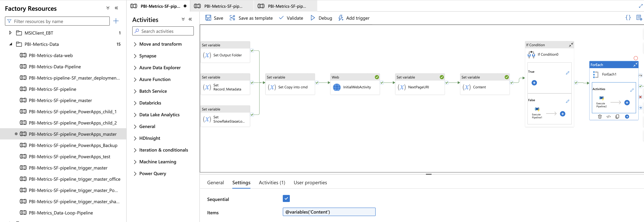This screenshot has height=222, width=644.
Task: Click ForEach1 completion output connector
Action: [640, 108]
